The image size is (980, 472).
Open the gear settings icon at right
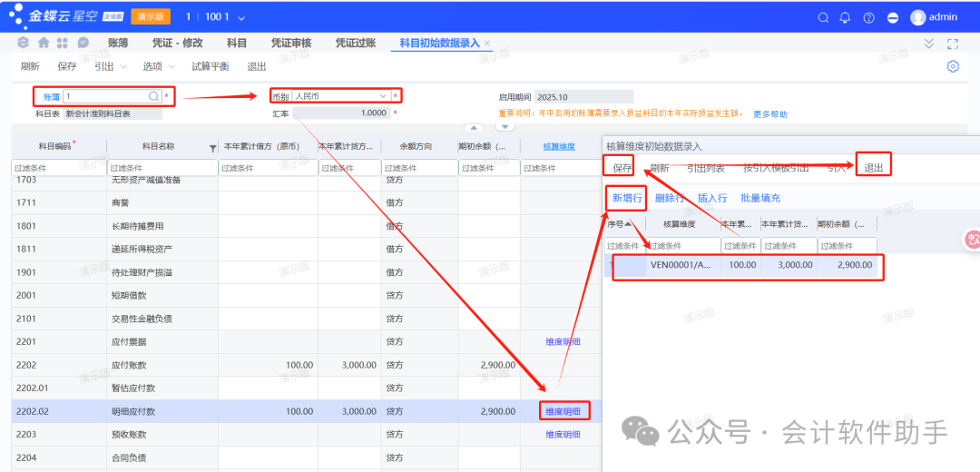tap(953, 66)
